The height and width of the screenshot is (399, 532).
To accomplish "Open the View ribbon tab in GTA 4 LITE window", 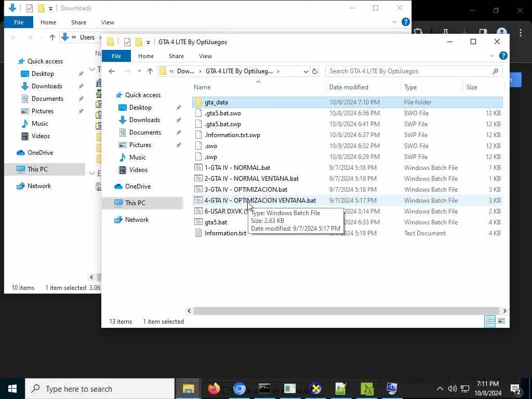I will point(205,56).
